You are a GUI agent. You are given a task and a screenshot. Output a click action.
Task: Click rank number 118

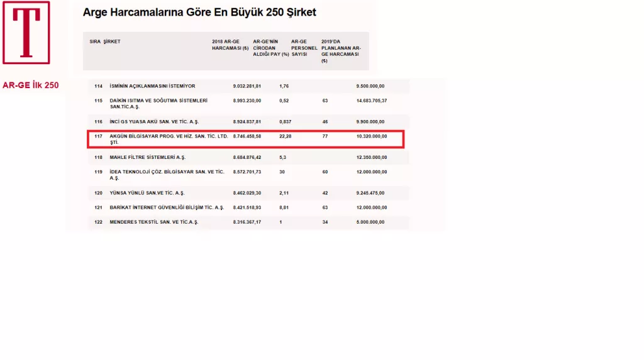tap(98, 157)
